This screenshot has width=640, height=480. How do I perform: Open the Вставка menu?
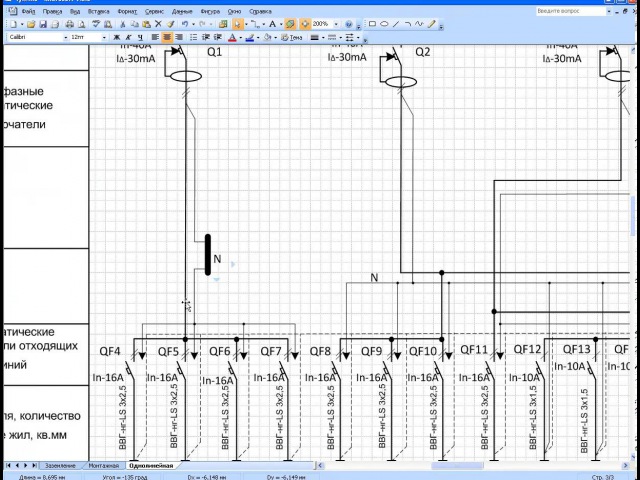(98, 11)
